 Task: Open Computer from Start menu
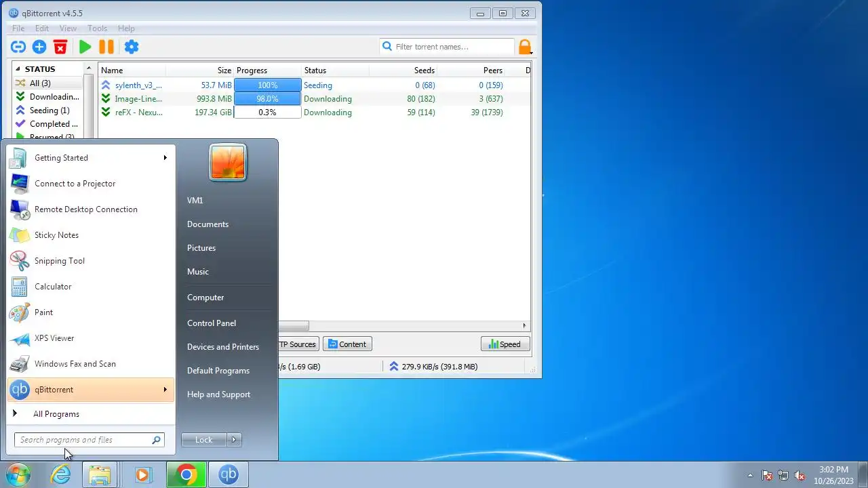tap(205, 298)
